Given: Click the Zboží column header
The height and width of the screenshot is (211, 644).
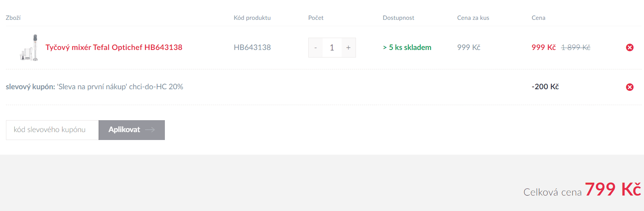Looking at the screenshot, I should point(13,18).
